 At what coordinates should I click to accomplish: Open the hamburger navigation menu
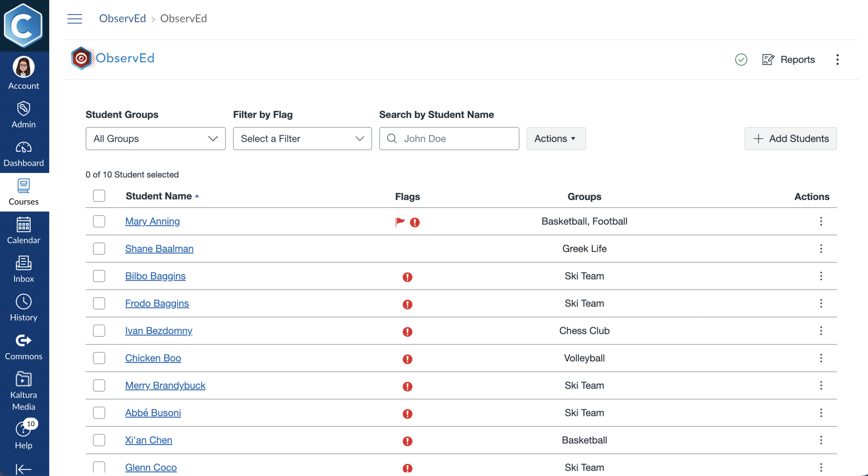click(x=75, y=19)
